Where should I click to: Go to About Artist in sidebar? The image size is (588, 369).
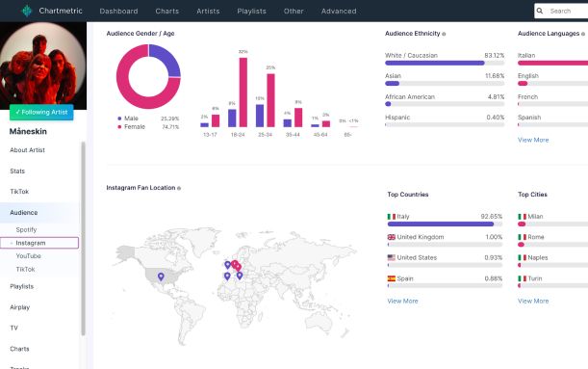[27, 150]
